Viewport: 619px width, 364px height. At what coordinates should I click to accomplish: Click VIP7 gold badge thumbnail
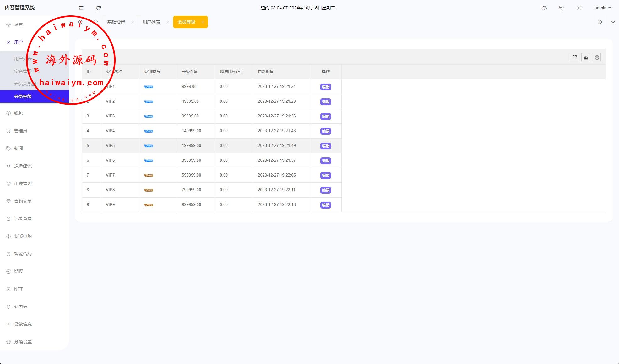pos(149,175)
